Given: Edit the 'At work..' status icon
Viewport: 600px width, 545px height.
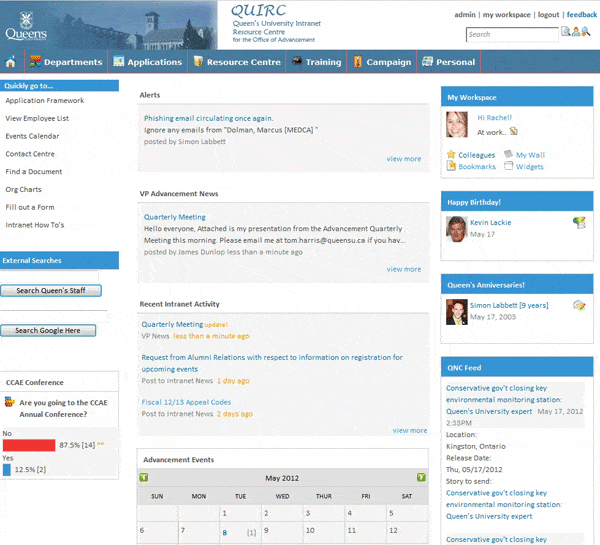Looking at the screenshot, I should coord(514,132).
